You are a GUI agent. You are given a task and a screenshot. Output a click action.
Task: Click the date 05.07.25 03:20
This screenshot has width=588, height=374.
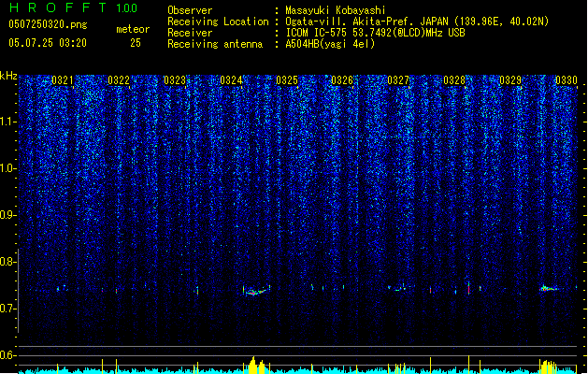(x=48, y=43)
